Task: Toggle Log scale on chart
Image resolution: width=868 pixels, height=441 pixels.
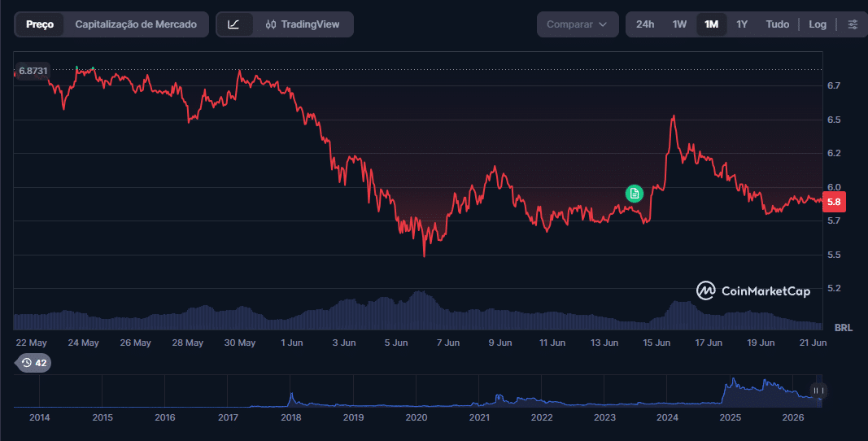Action: click(x=817, y=24)
